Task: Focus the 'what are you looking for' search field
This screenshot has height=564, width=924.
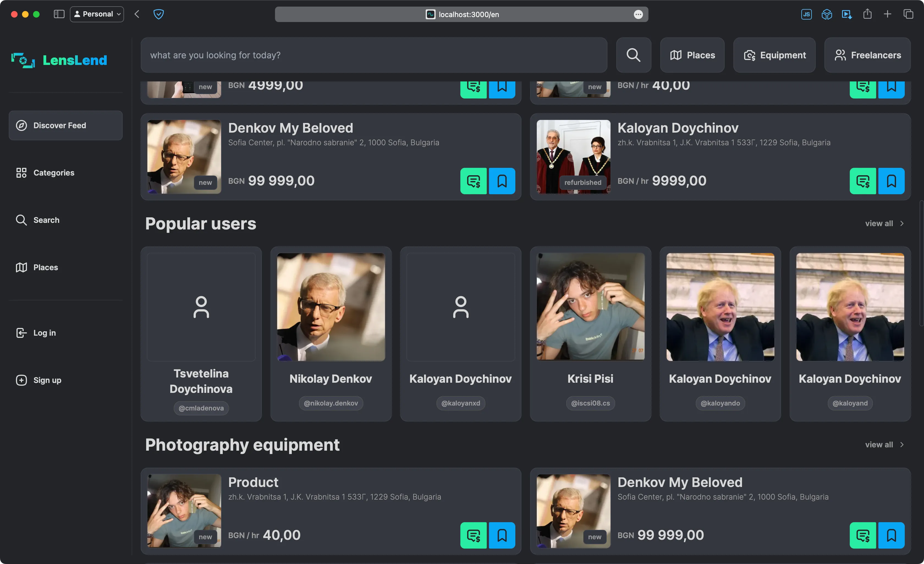Action: (374, 55)
